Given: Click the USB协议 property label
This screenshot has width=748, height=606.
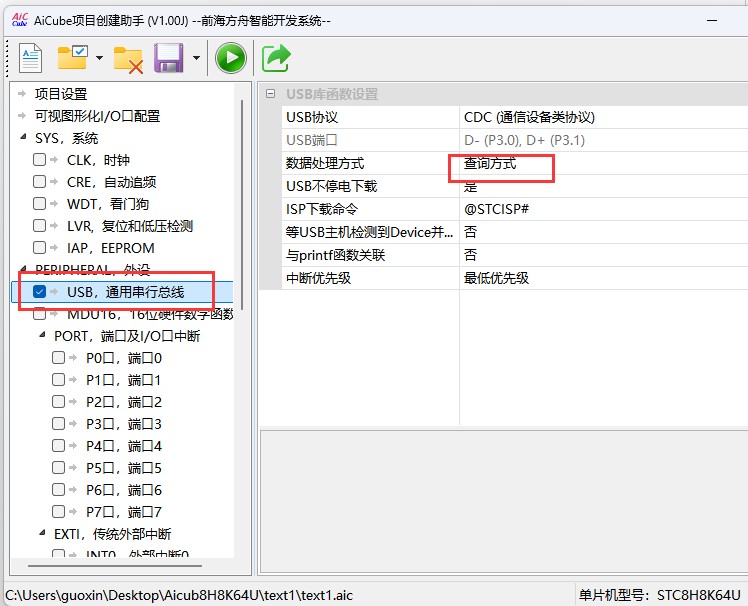Looking at the screenshot, I should (312, 117).
